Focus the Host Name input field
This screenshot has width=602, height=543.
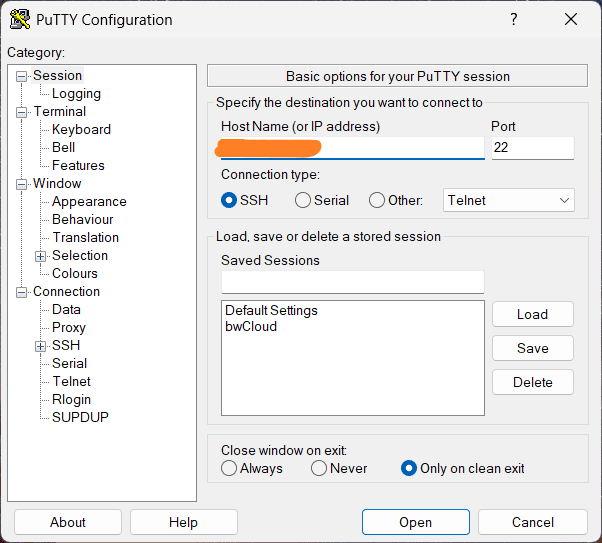(x=352, y=148)
